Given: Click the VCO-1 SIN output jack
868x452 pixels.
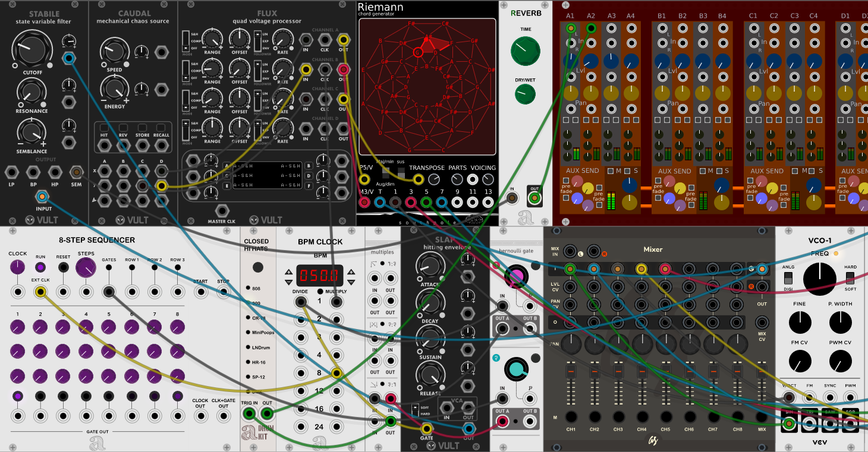Looking at the screenshot, I should click(x=789, y=423).
